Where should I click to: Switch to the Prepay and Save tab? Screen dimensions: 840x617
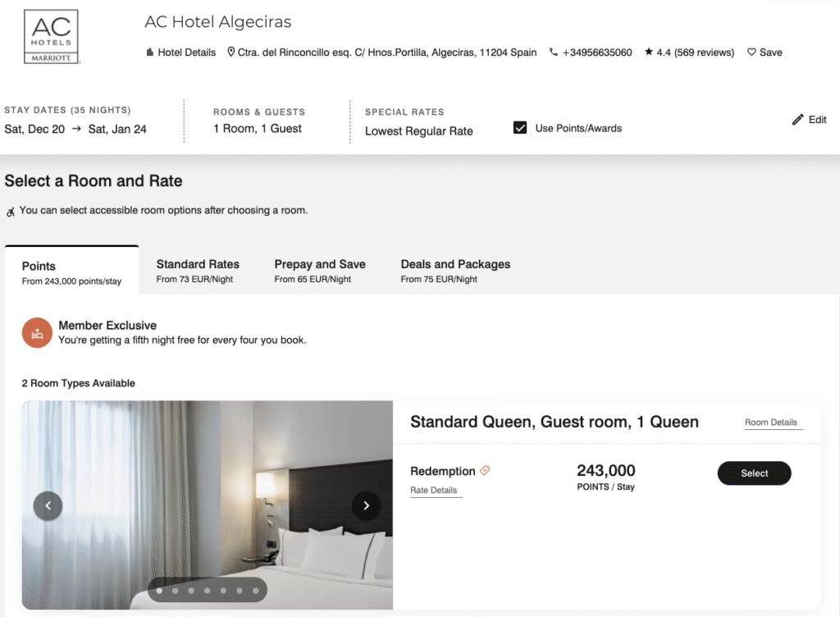tap(320, 263)
